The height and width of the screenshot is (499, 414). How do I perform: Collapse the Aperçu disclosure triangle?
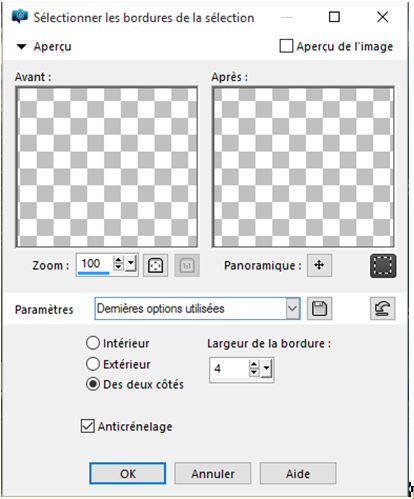[x=21, y=47]
